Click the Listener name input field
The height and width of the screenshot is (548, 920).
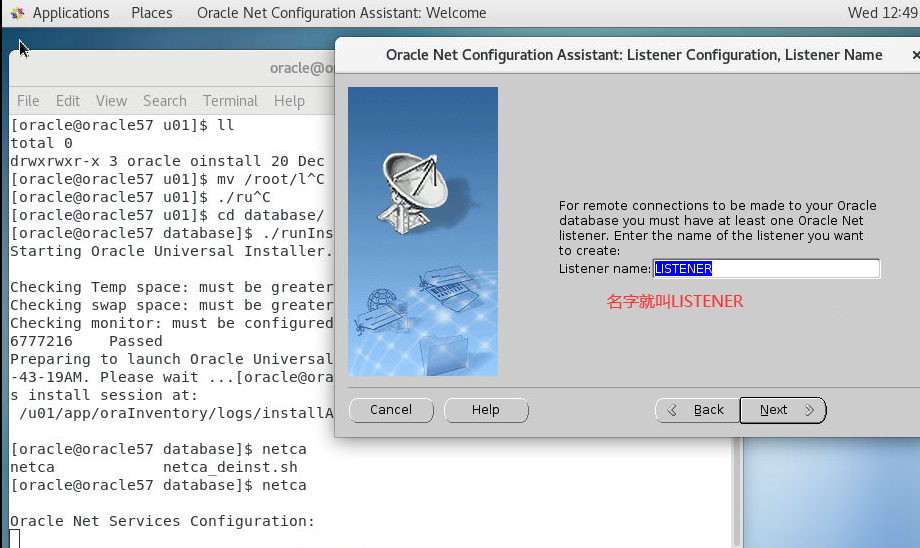[x=766, y=269]
